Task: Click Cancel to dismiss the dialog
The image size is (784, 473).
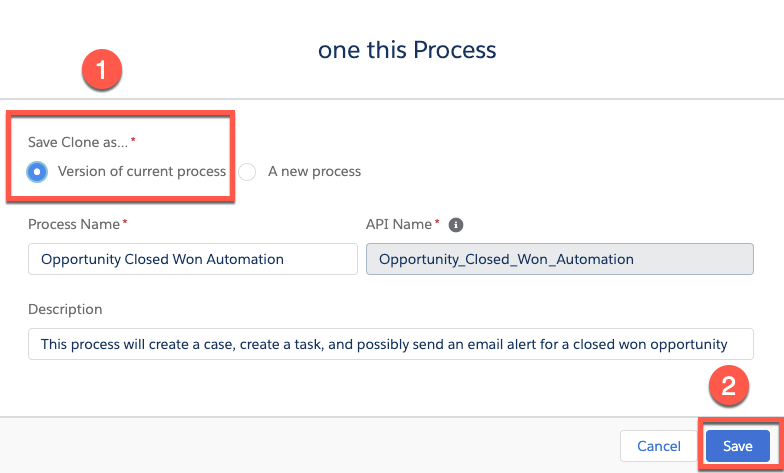Action: (x=658, y=446)
